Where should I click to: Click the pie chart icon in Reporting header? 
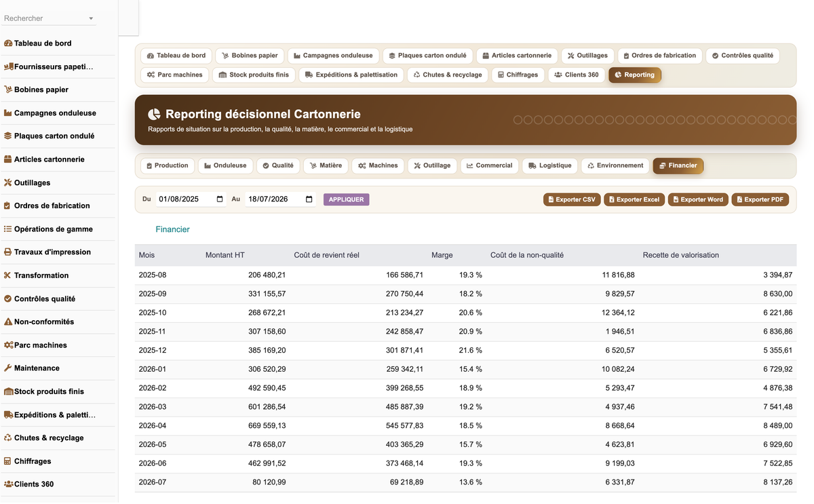click(154, 114)
